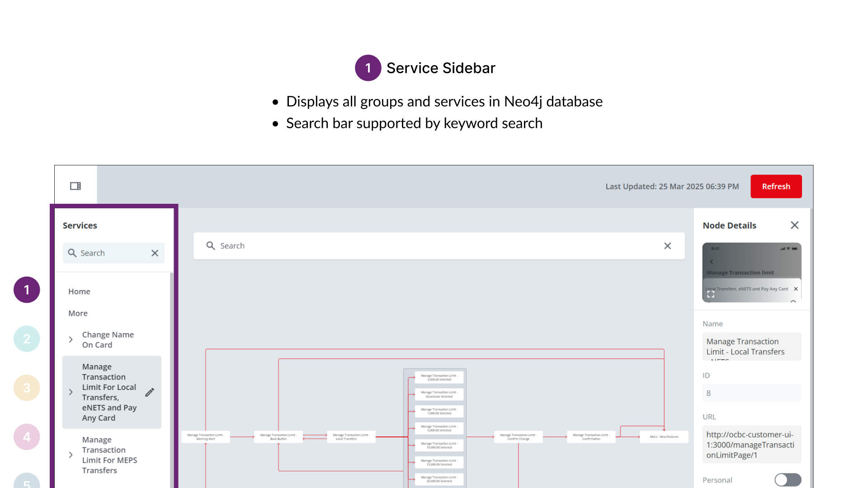Click the fullscreen expand icon on the preview
Viewport: 868px width, 488px height.
[x=711, y=294]
